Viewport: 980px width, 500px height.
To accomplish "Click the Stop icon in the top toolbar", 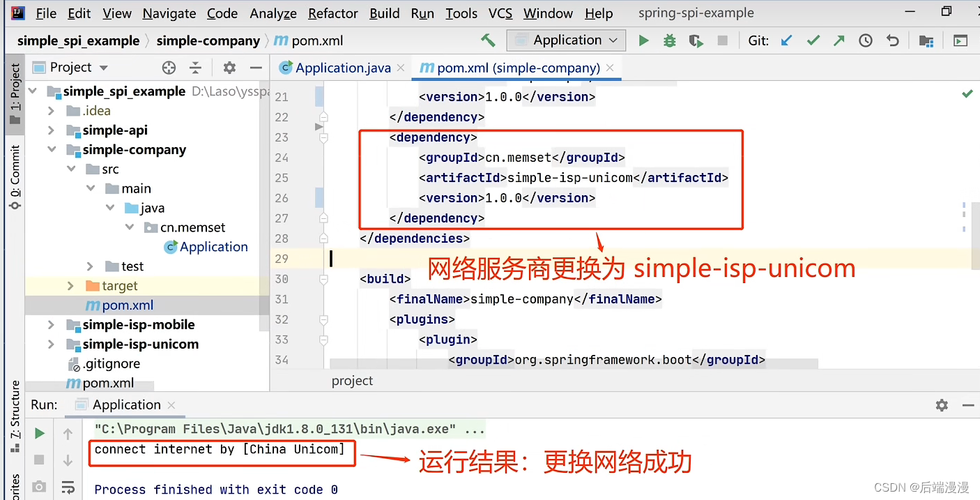I will [x=723, y=40].
